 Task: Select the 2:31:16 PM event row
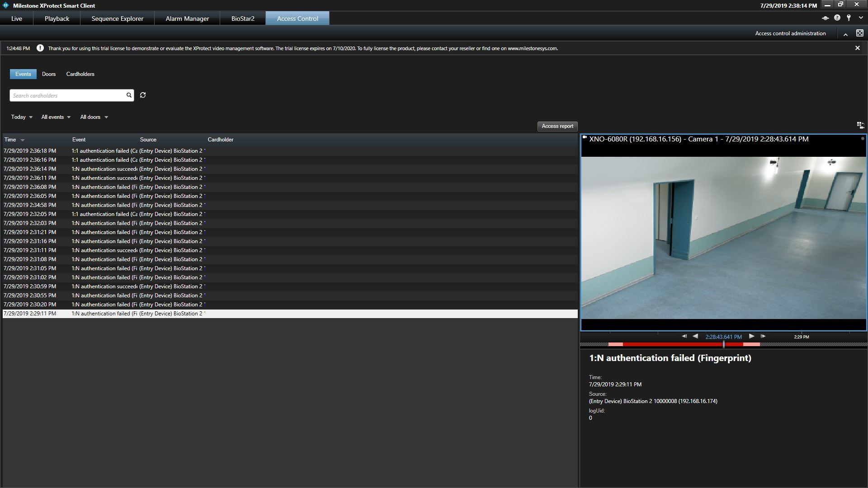click(x=290, y=241)
